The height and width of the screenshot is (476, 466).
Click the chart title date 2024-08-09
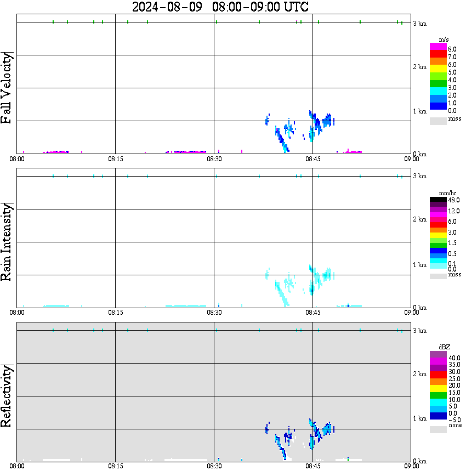pyautogui.click(x=167, y=7)
